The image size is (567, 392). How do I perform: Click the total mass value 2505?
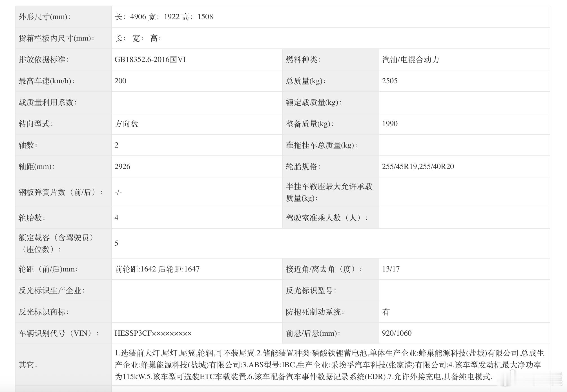390,81
